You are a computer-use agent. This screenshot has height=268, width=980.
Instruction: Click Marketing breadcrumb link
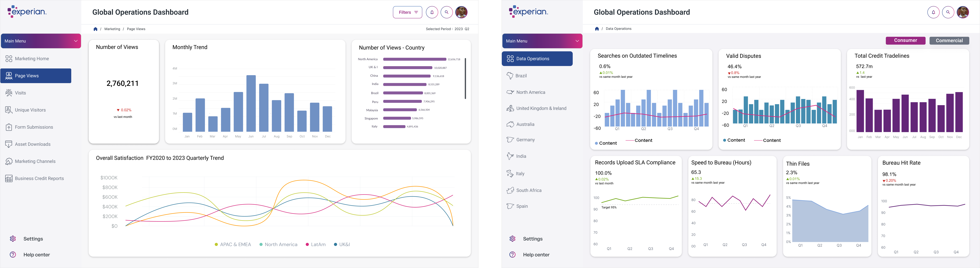(112, 29)
